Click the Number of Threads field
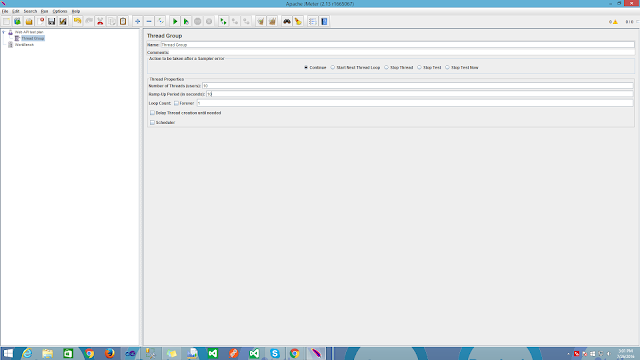Viewport: 640px width, 360px height. [x=418, y=86]
